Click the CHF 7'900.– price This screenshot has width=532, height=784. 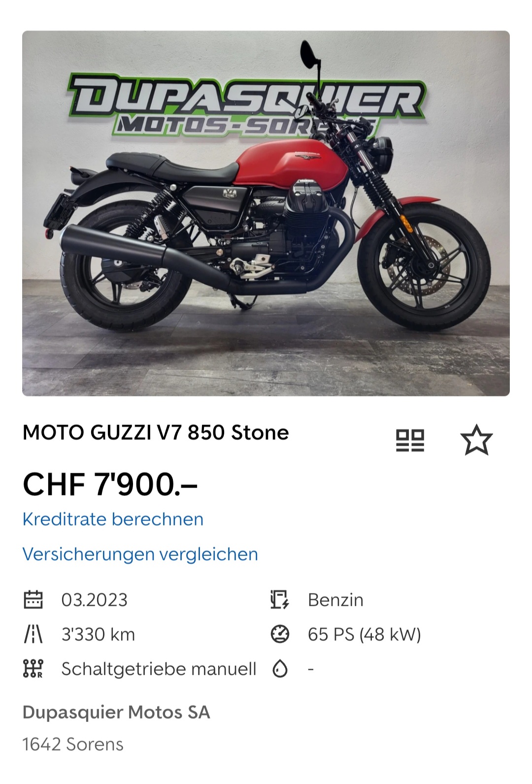tap(110, 484)
